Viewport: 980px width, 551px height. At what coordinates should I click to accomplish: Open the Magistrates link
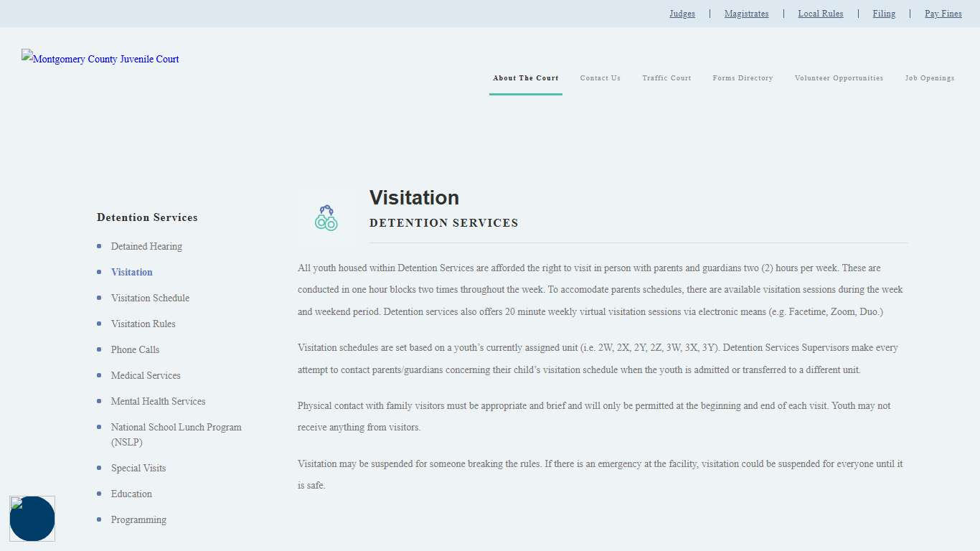[x=746, y=14]
